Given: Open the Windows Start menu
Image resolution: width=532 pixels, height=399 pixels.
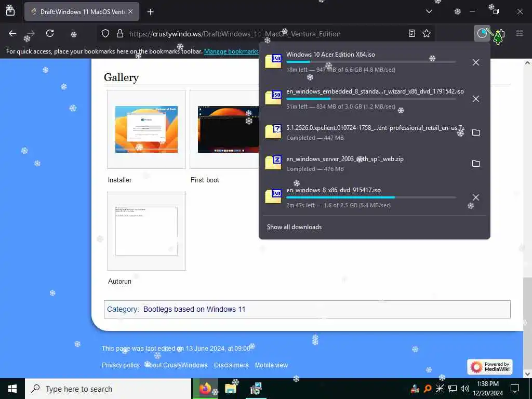Looking at the screenshot, I should (12, 389).
